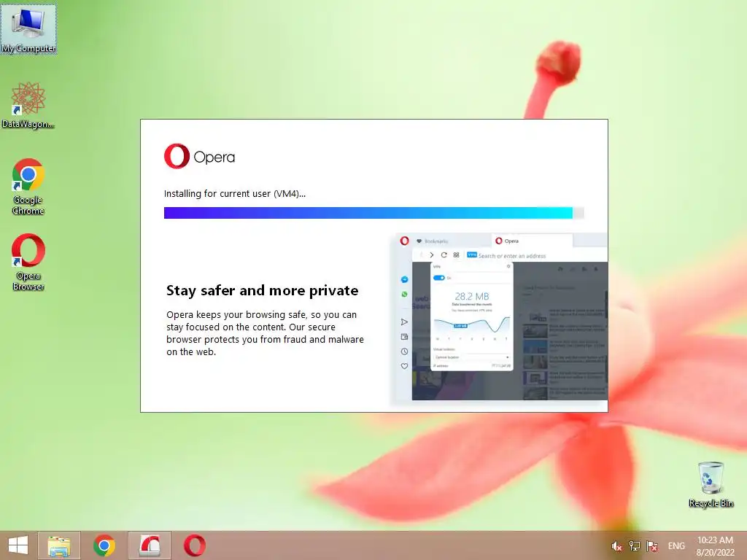Click the WhatsApp sidebar icon in preview
Image resolution: width=747 pixels, height=560 pixels.
[x=404, y=295]
